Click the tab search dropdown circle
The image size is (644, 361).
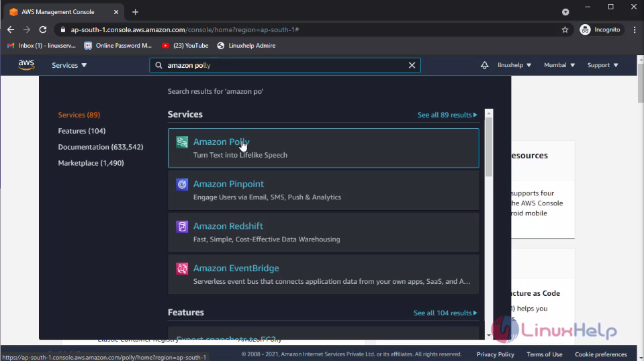click(565, 12)
